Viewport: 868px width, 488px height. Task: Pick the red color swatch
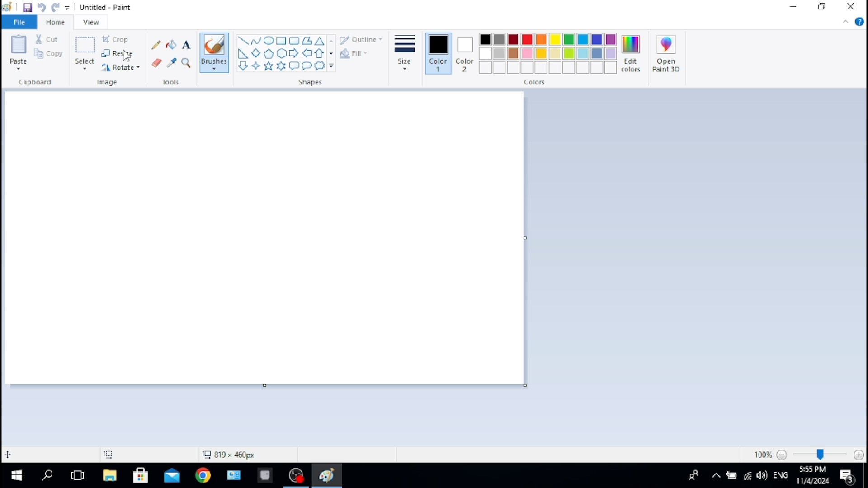point(527,40)
